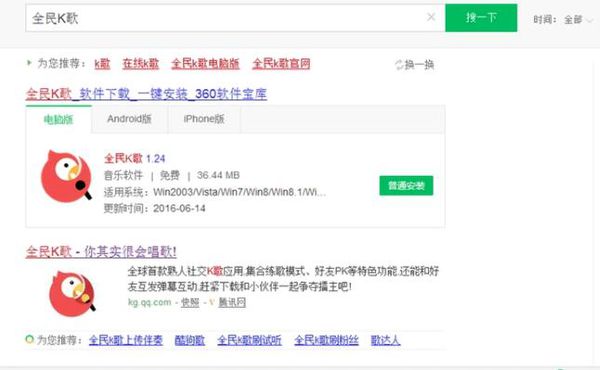Clear the search box with the X icon
Screen dimensions: 600x370
click(x=431, y=17)
